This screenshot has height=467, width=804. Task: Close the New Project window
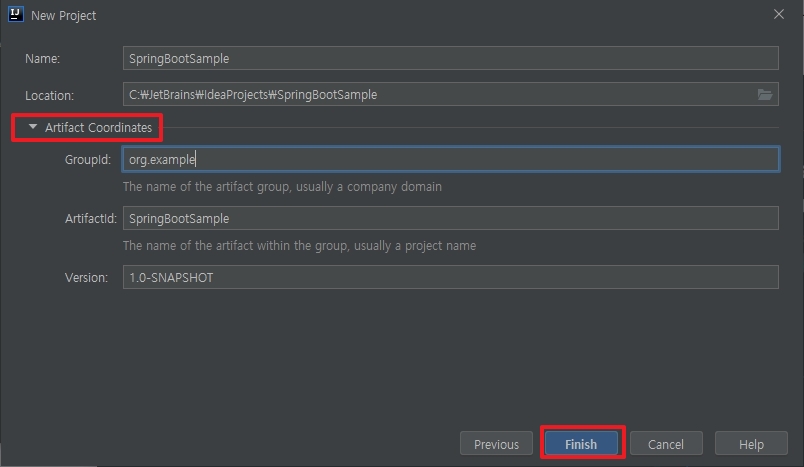pos(779,14)
